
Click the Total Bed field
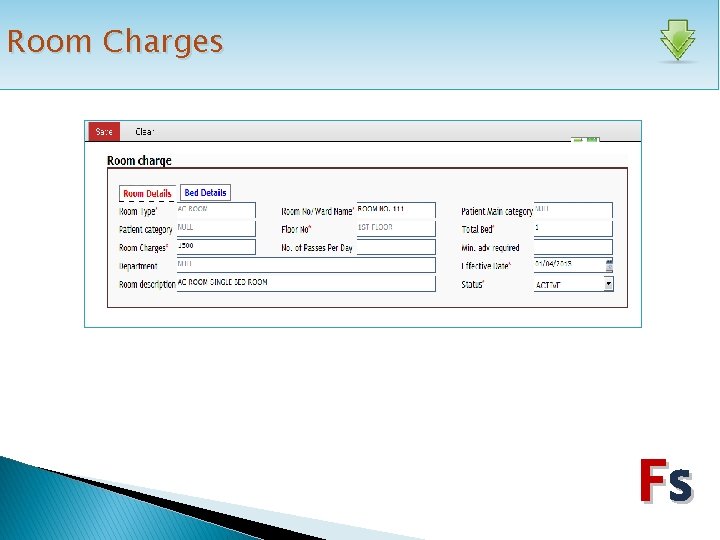pos(573,228)
